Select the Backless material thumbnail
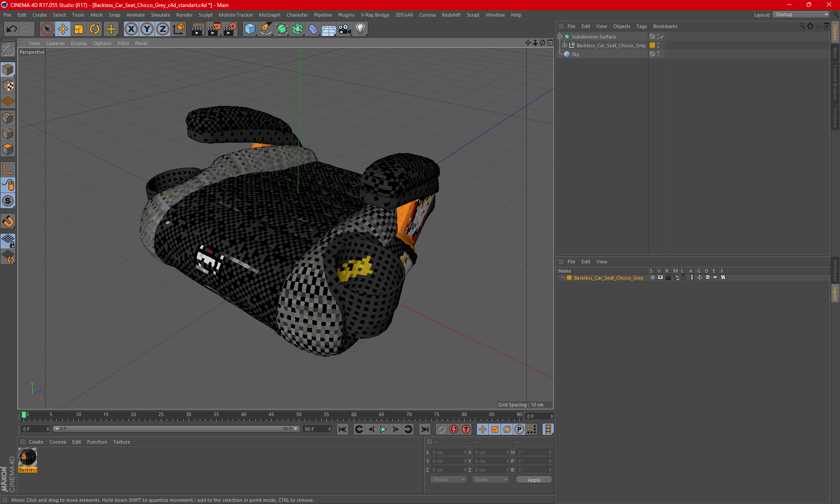The height and width of the screenshot is (504, 840). tap(28, 457)
